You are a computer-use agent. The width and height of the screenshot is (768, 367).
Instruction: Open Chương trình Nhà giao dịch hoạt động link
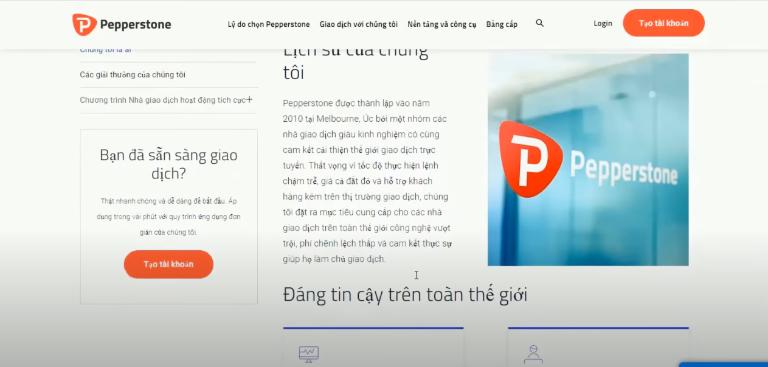pyautogui.click(x=162, y=100)
